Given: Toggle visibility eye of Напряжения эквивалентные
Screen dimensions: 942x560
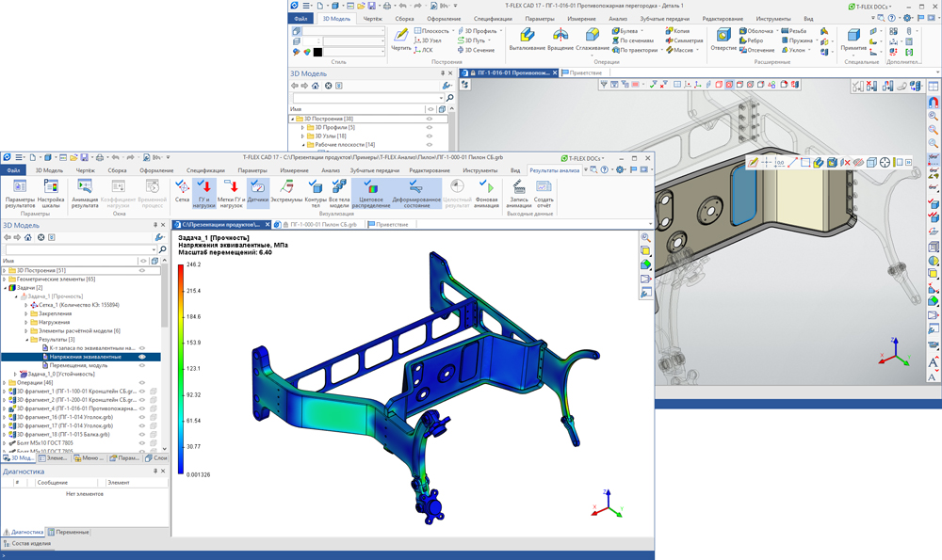Looking at the screenshot, I should pyautogui.click(x=142, y=357).
